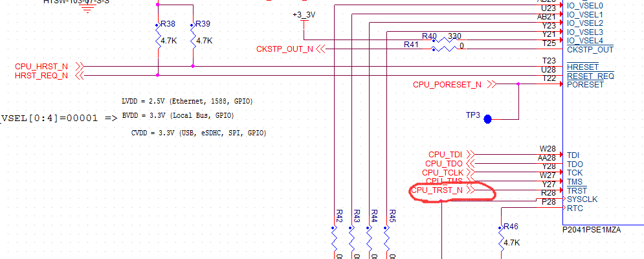This screenshot has width=644, height=259.
Task: Select the CVDD = 3.3V note text
Action: (x=199, y=133)
